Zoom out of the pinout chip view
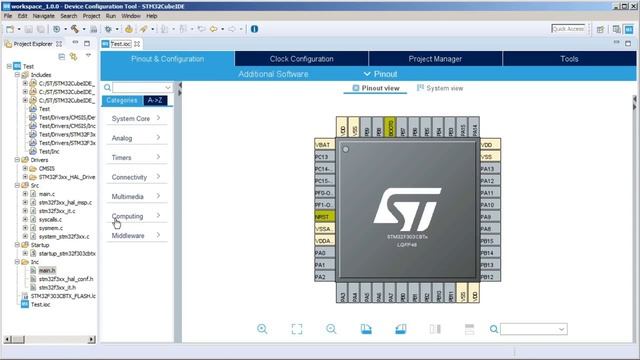Image resolution: width=640 pixels, height=360 pixels. (x=331, y=329)
